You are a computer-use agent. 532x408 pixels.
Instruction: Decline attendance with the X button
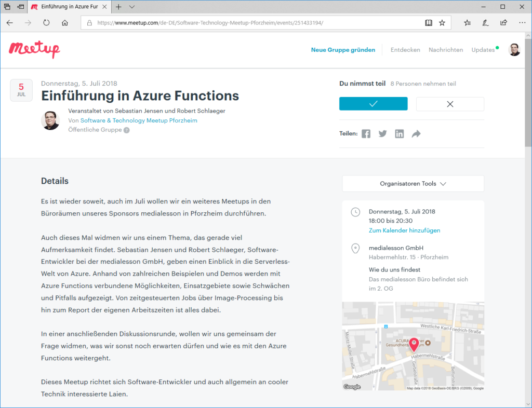(450, 104)
